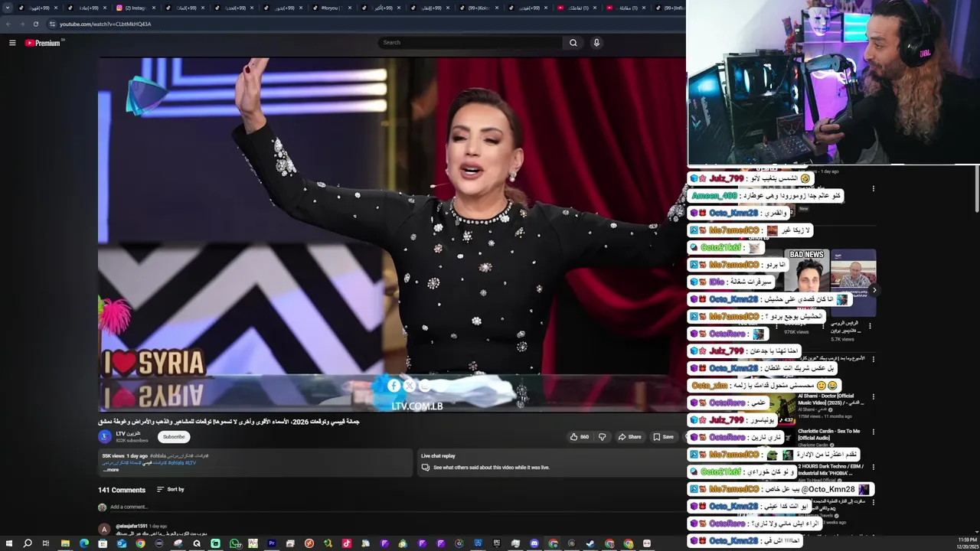Viewport: 980px width, 551px height.
Task: Click the 35K views 1 day ago text
Action: (125, 456)
